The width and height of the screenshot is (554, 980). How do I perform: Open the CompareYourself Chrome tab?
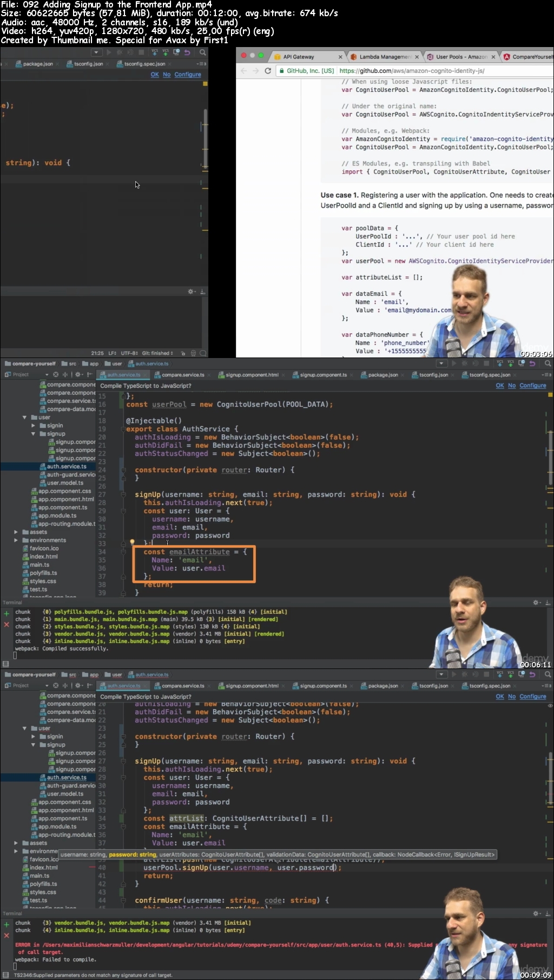click(x=529, y=57)
